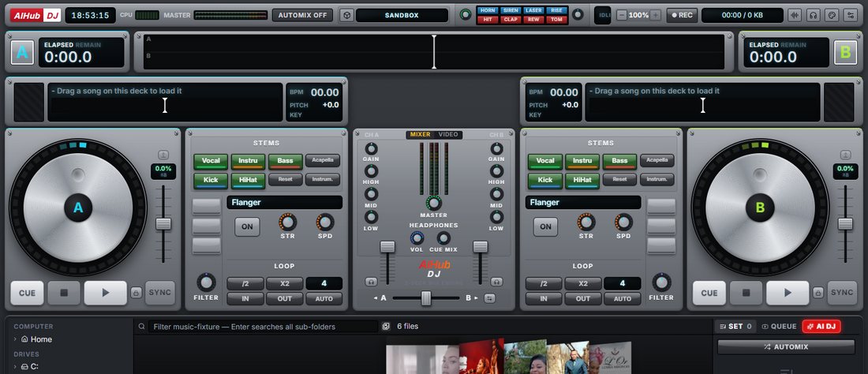Turn deck B effect ON
868x374 pixels.
(x=545, y=226)
